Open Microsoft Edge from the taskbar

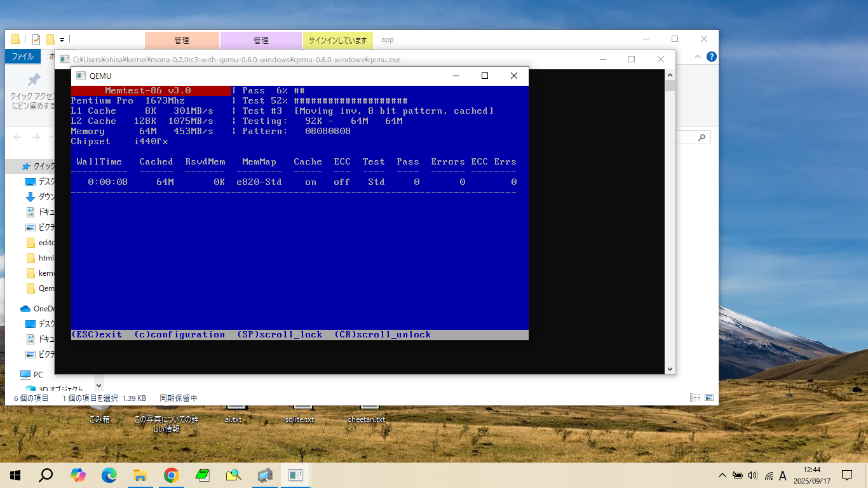[x=109, y=475]
